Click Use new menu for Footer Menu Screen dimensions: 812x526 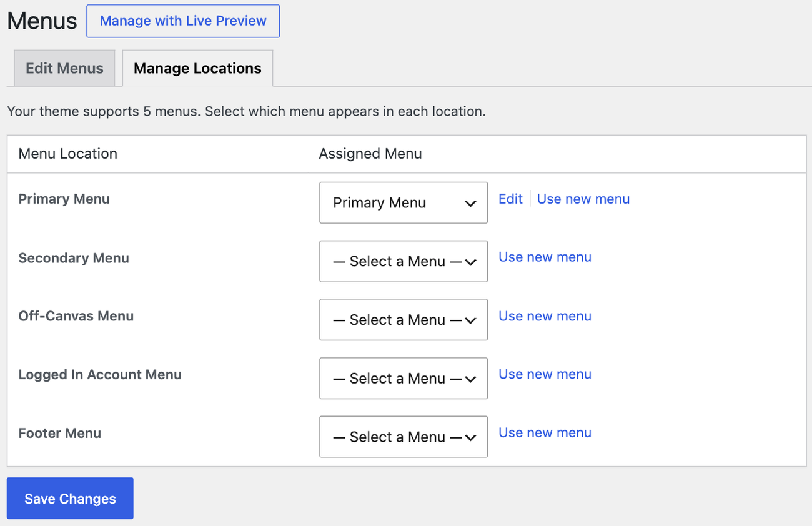click(545, 432)
